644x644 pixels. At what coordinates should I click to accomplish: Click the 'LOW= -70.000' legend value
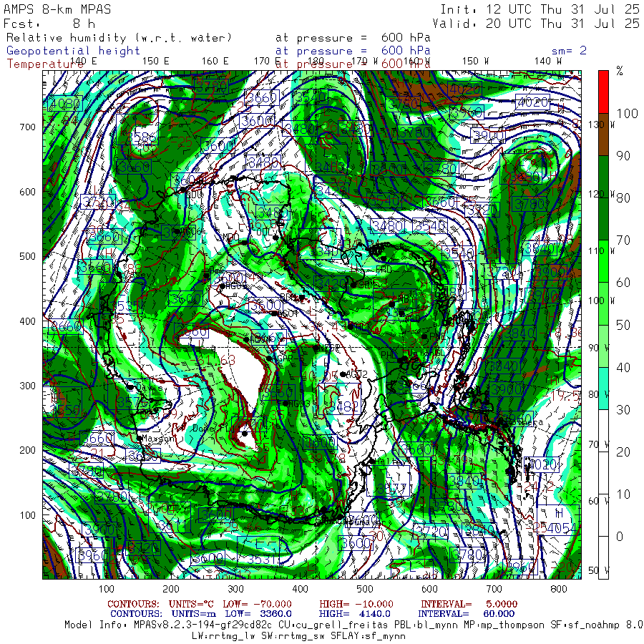257,604
